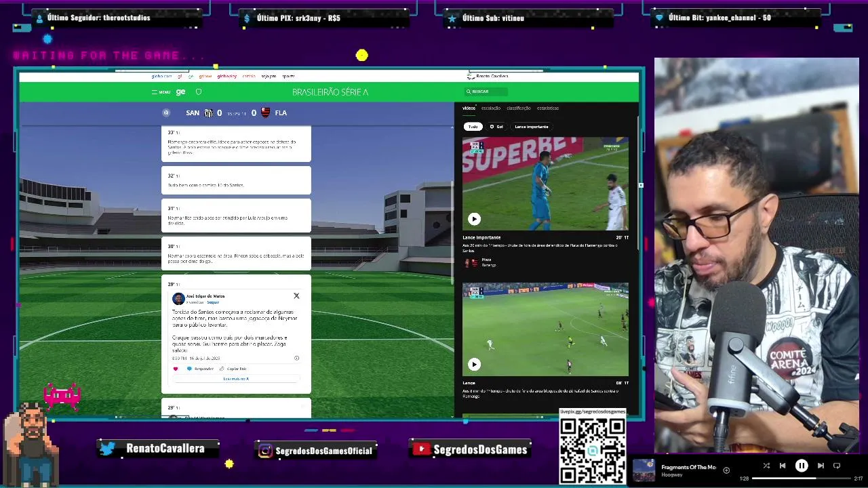Viewport: 868px width, 488px height.
Task: Click the round icon left of SAN
Action: 166,113
